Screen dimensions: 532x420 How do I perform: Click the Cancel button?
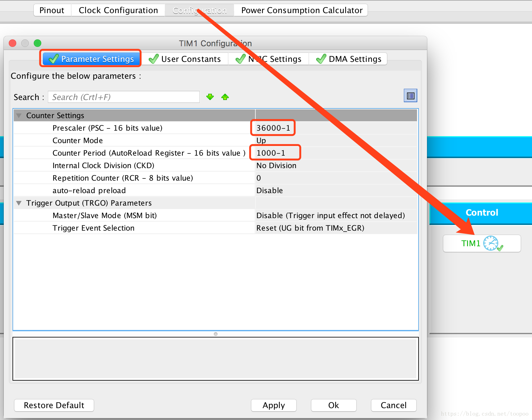click(x=394, y=405)
